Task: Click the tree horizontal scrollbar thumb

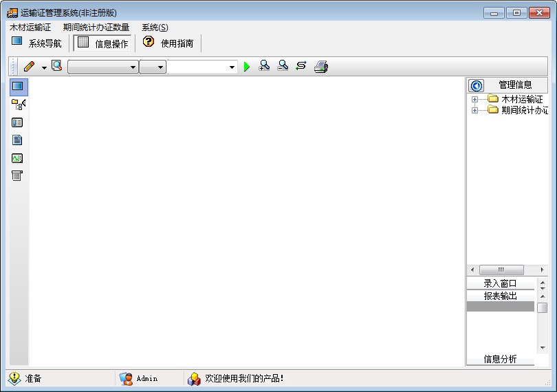Action: click(501, 270)
